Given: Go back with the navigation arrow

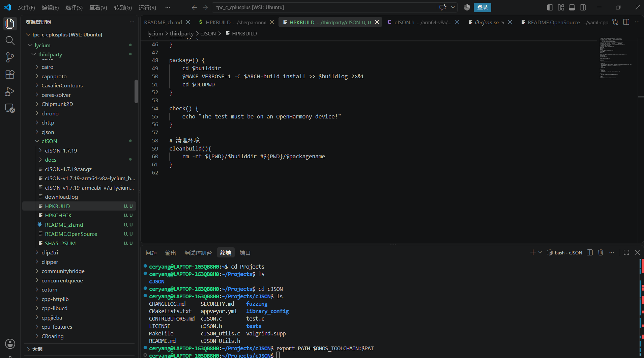Looking at the screenshot, I should click(194, 7).
